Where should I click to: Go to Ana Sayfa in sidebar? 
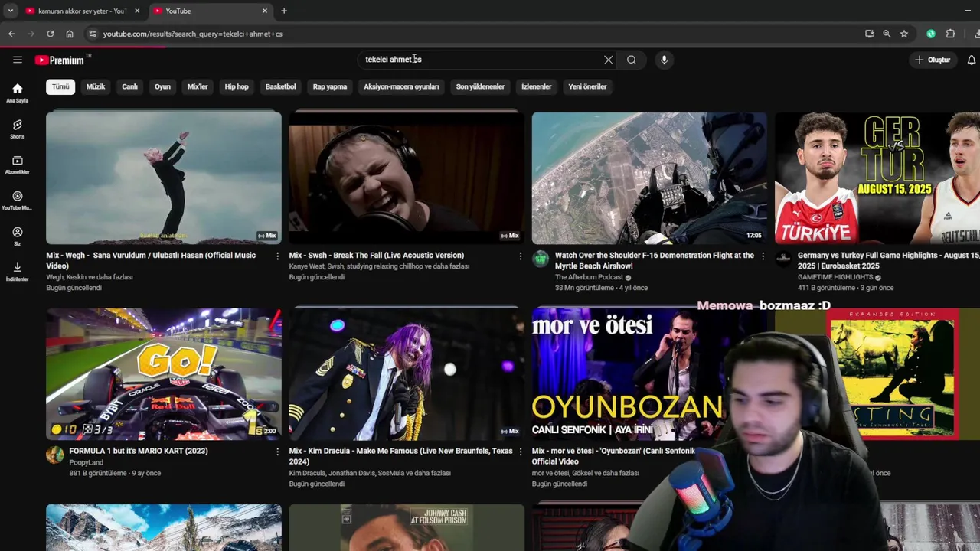tap(17, 93)
